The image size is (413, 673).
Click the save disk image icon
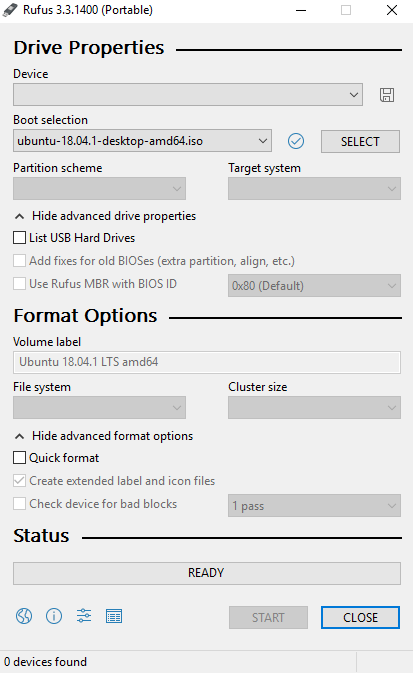pos(387,95)
